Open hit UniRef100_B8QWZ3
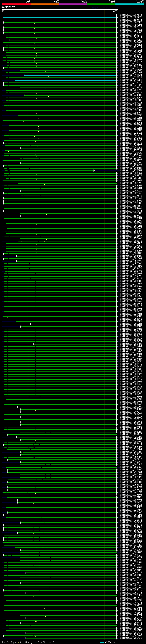Viewport: 146px width, 644px height. [131, 311]
